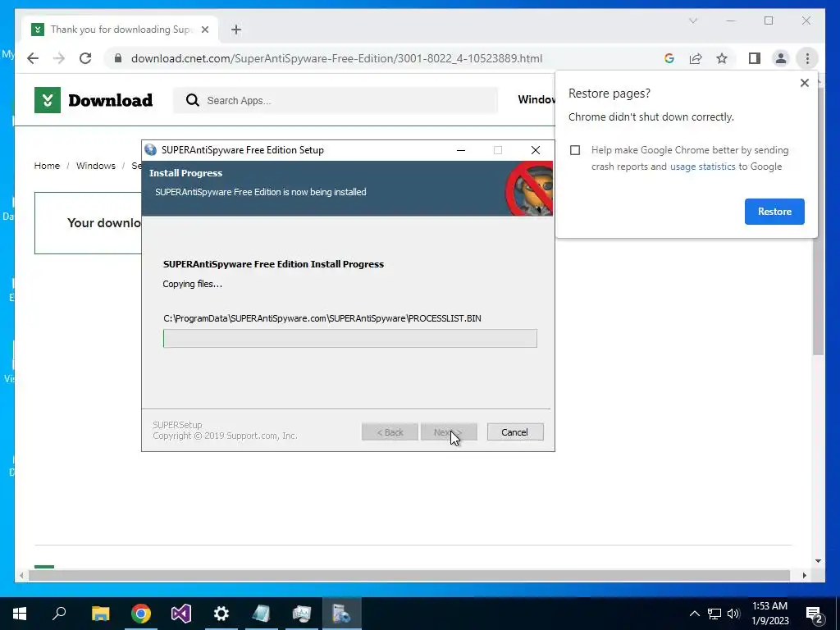Image resolution: width=840 pixels, height=630 pixels.
Task: Open the Windows breadcrumb link
Action: [95, 166]
